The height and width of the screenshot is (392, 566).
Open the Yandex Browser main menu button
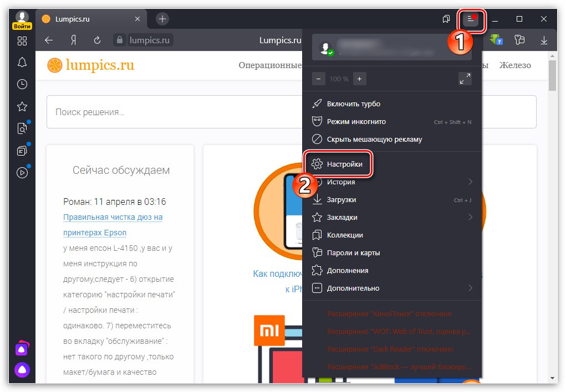coord(470,19)
